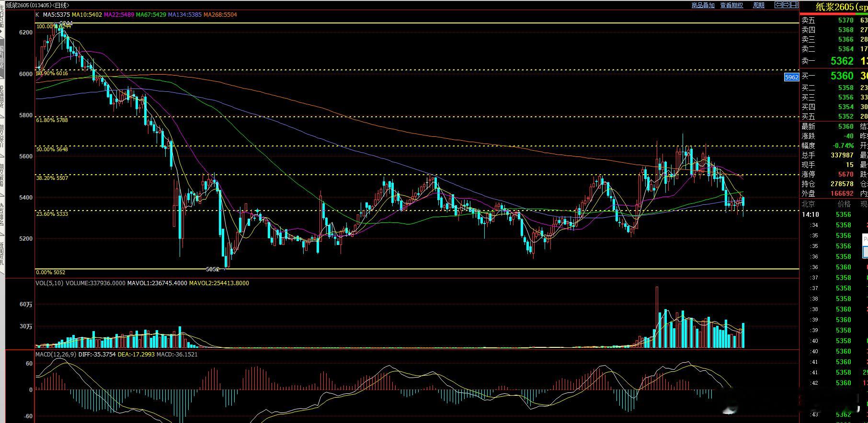Click the 涨停 limit-up price 5670
Viewport: 868px width, 423px height.
pyautogui.click(x=846, y=175)
